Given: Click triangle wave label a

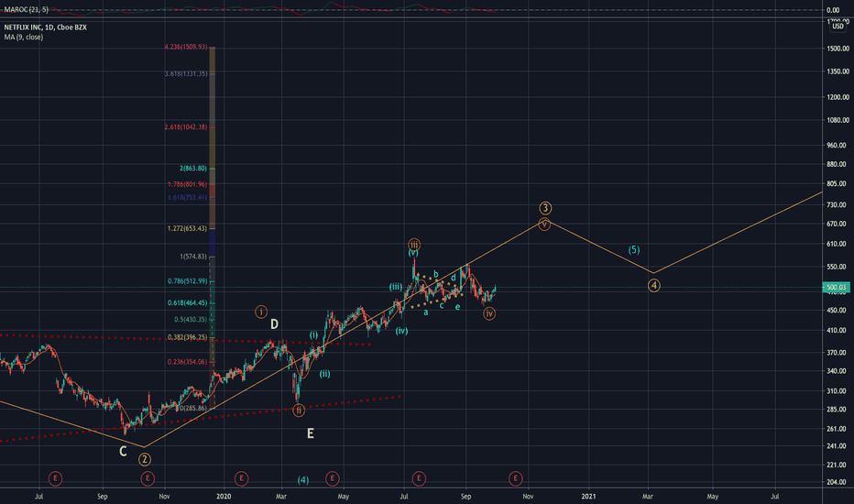Looking at the screenshot, I should click(426, 312).
